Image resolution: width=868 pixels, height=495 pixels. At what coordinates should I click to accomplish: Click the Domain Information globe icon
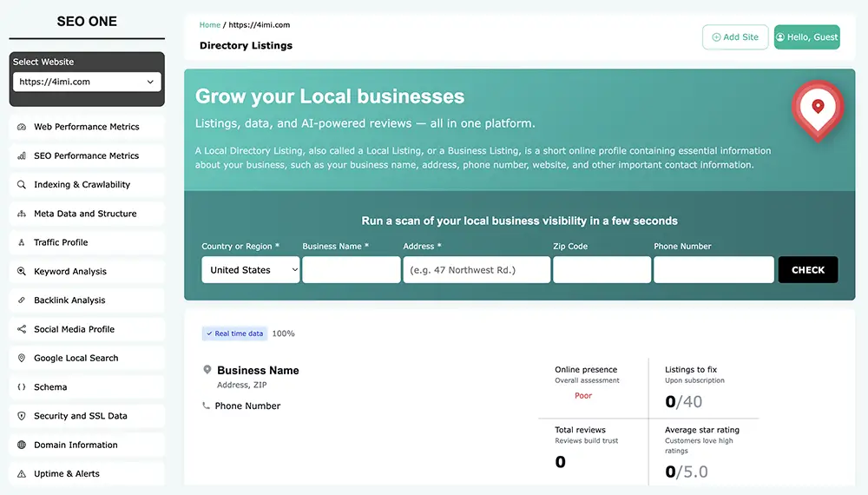tap(22, 445)
